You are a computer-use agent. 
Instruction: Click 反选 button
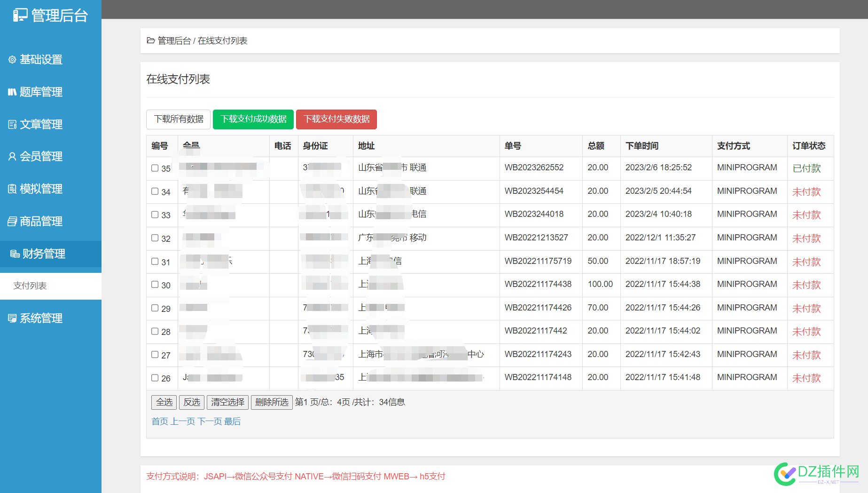click(192, 402)
